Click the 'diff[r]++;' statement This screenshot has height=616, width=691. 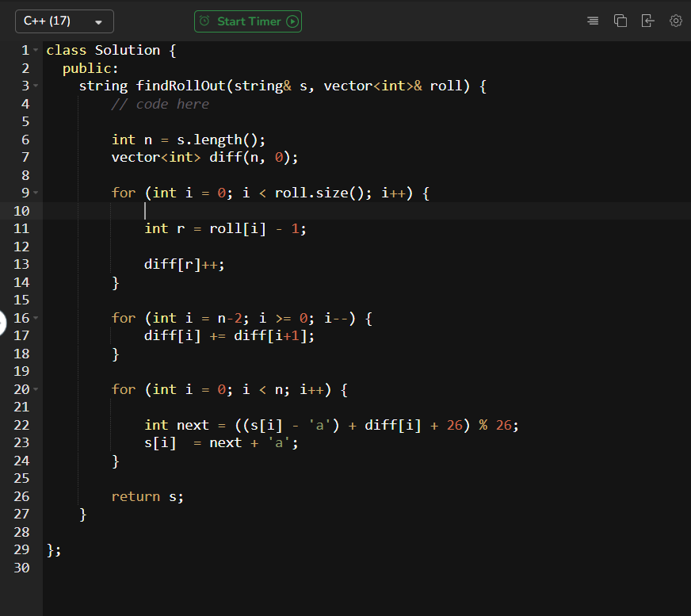(184, 264)
